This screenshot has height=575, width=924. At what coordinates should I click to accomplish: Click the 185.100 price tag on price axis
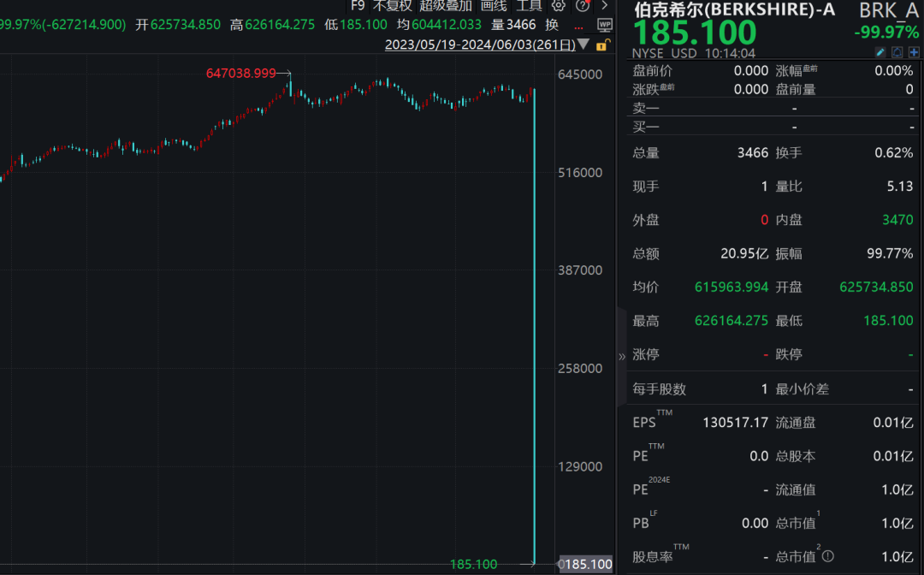(x=587, y=565)
